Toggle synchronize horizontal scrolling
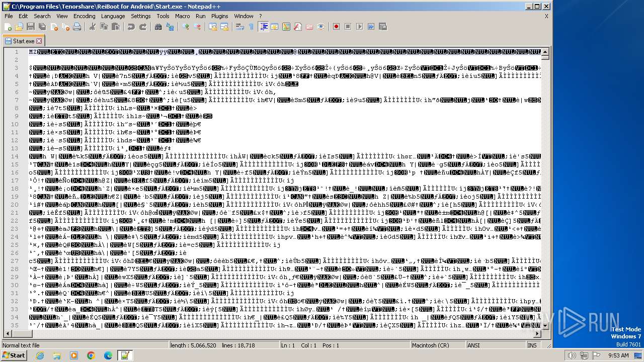This screenshot has width=644, height=362. 224,27
